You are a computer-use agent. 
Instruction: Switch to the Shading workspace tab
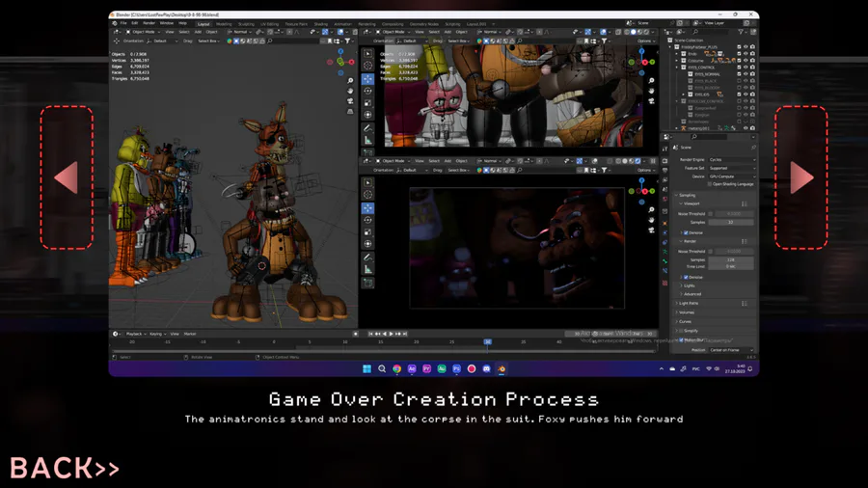(321, 24)
